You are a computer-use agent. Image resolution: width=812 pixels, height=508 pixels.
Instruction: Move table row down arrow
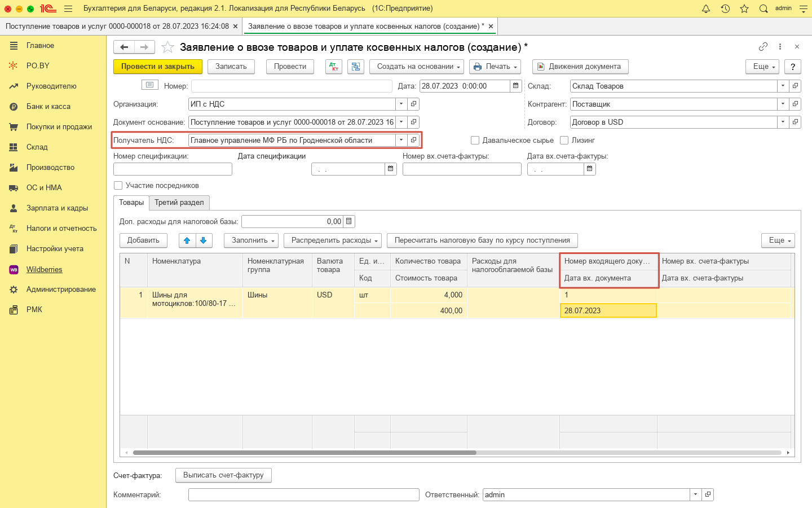204,240
